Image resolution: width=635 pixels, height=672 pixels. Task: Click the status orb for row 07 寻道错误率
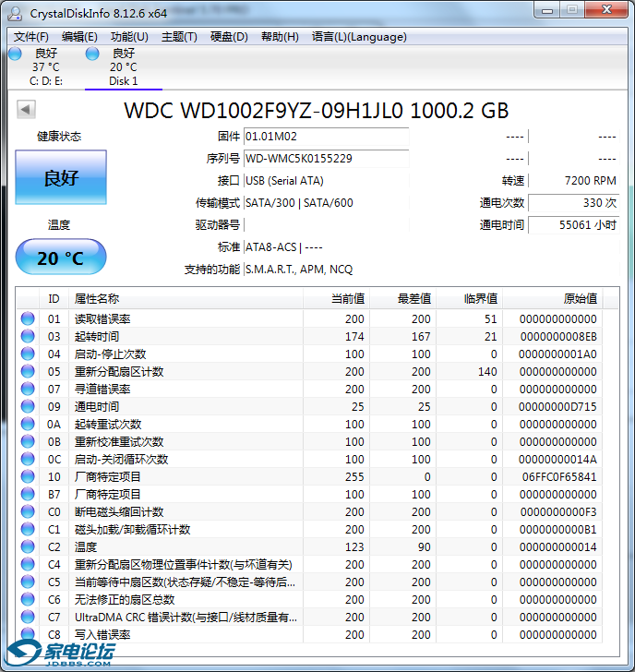coord(28,389)
